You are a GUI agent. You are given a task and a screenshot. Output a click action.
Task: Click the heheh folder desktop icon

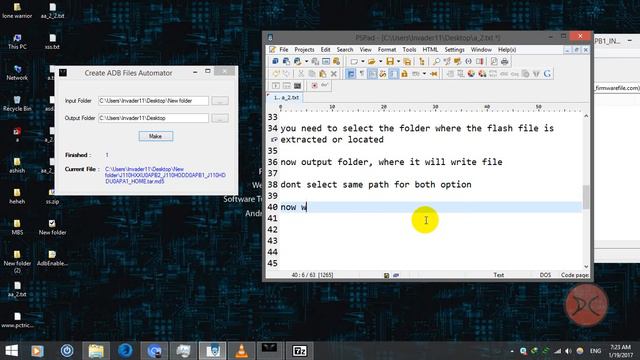tap(17, 196)
